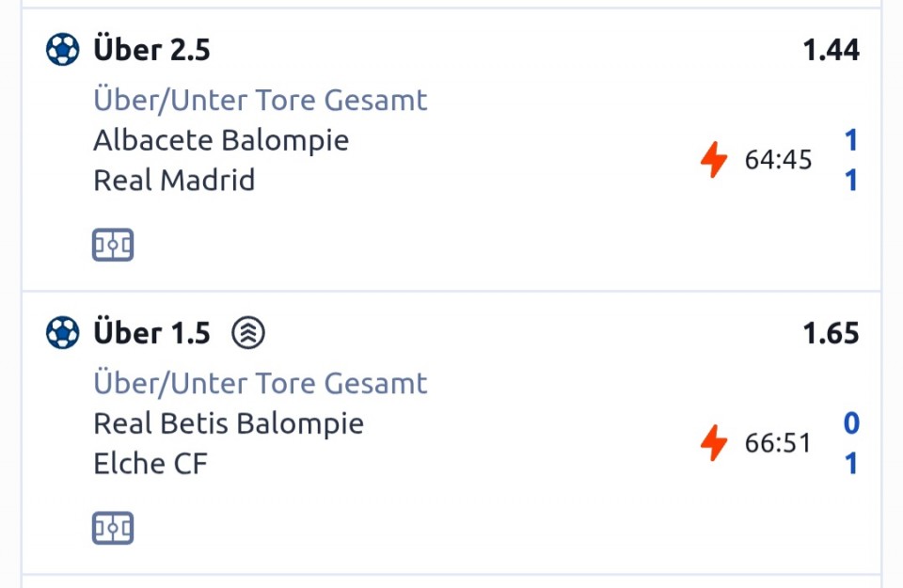The height and width of the screenshot is (588, 903).
Task: Open the pitch view icon for Albacete match
Action: click(113, 246)
